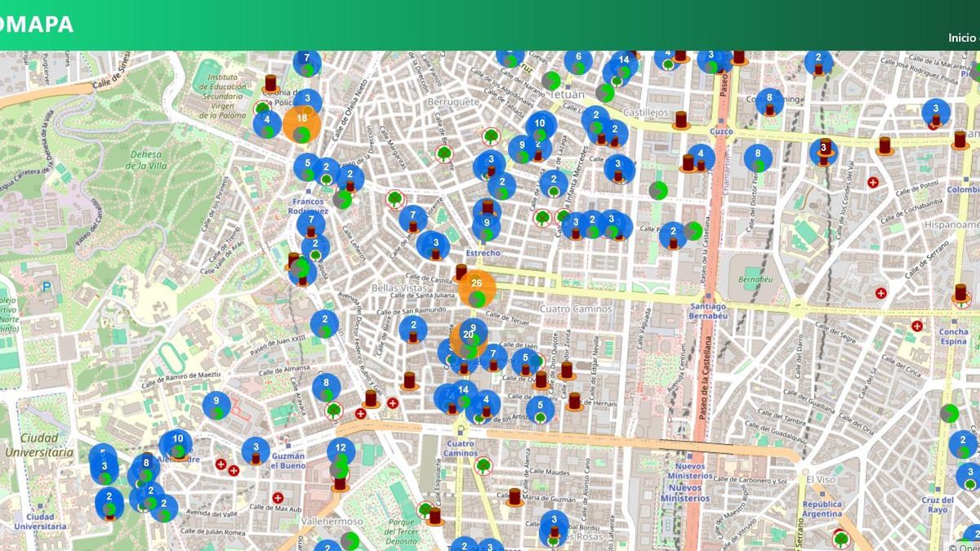Select tree marker below cluster 8 near Almansa

click(x=333, y=411)
